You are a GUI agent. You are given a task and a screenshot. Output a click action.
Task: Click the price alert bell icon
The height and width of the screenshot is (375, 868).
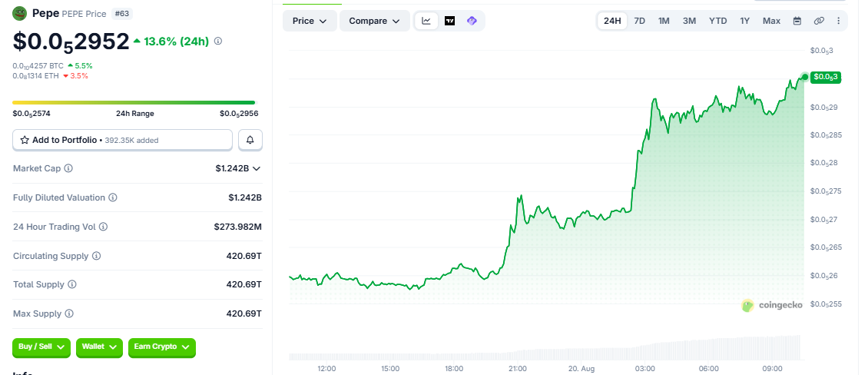point(250,140)
